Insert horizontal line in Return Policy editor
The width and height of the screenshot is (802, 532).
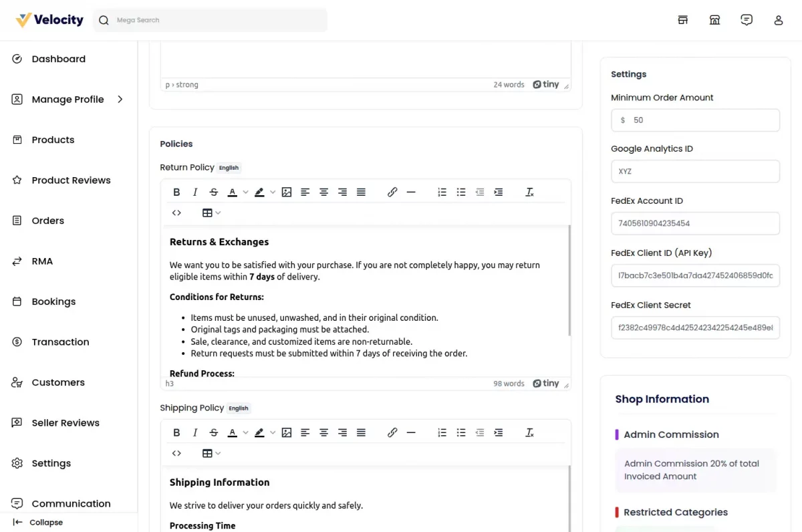click(x=411, y=192)
